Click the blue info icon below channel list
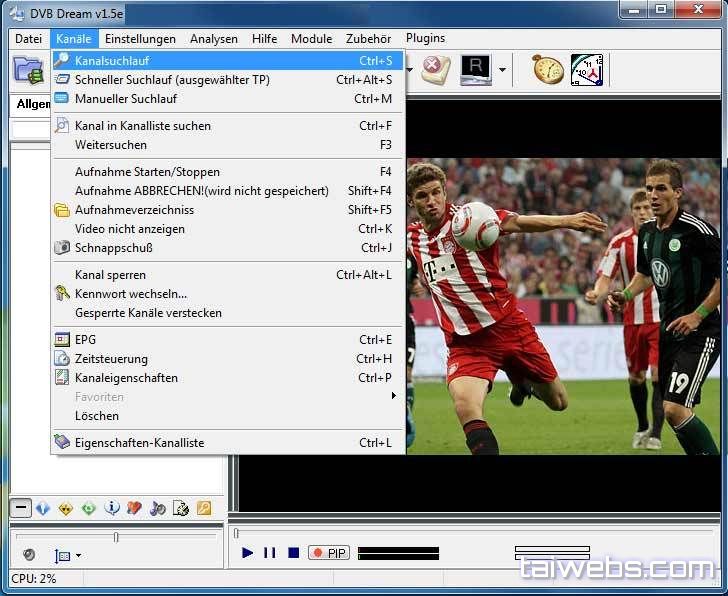The height and width of the screenshot is (596, 728). [112, 508]
